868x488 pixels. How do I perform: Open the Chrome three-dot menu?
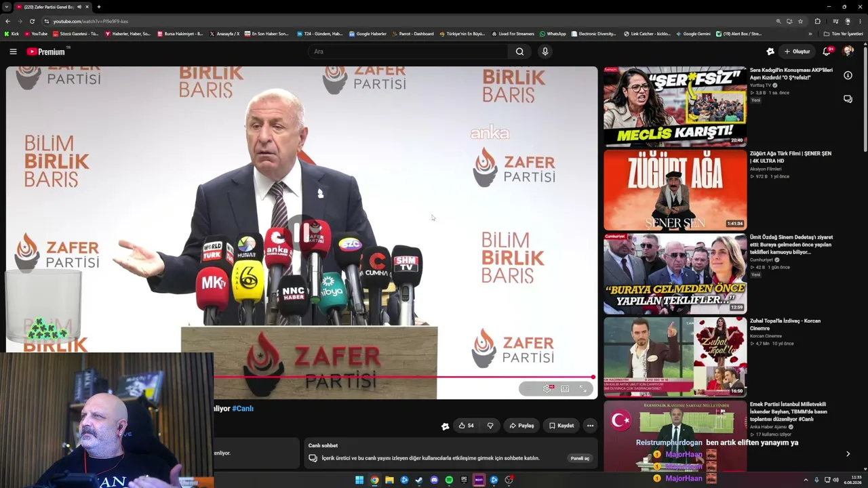[860, 21]
